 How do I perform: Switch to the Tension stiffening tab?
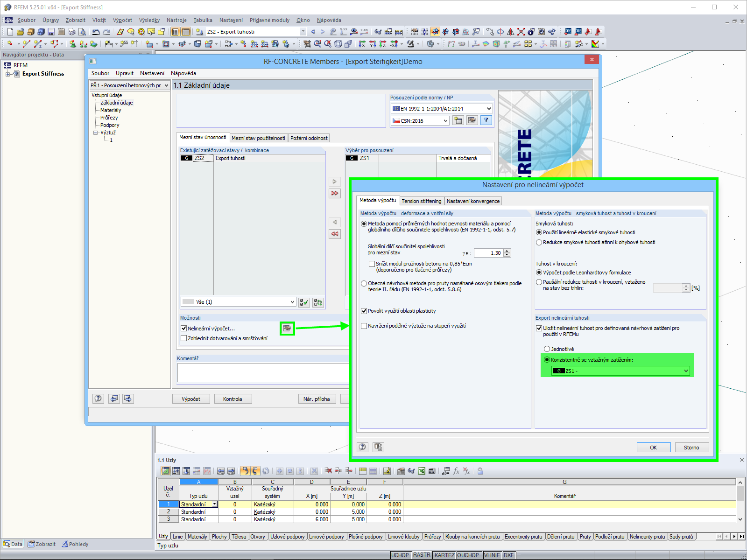coord(421,201)
